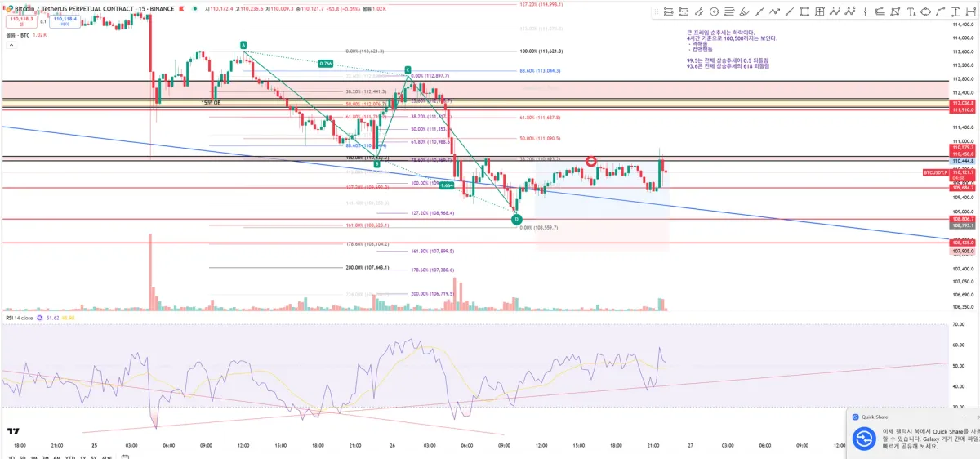Click the red sell price button 110,118.3

(x=21, y=22)
